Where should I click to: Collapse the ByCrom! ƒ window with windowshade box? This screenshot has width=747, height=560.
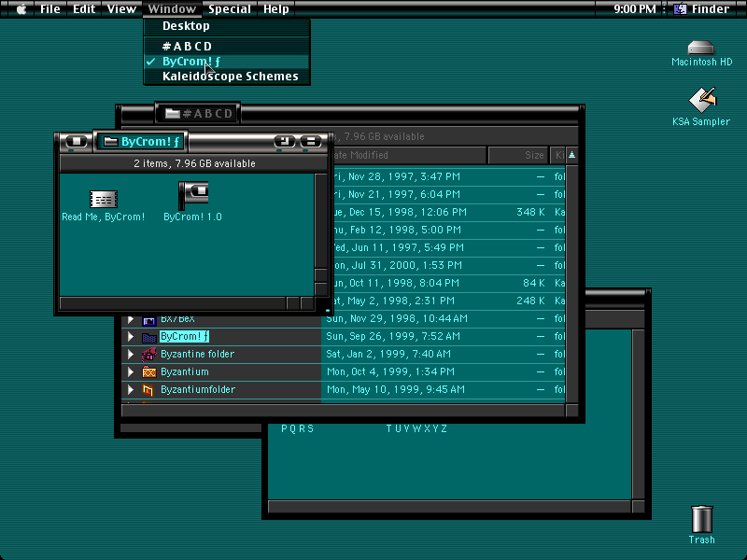(311, 142)
